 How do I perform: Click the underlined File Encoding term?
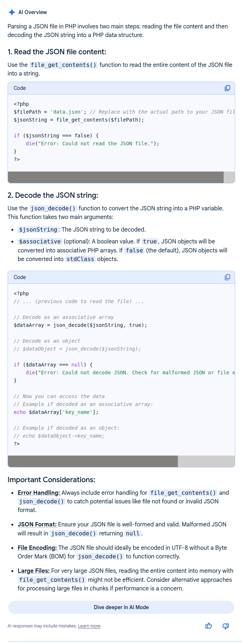click(37, 548)
